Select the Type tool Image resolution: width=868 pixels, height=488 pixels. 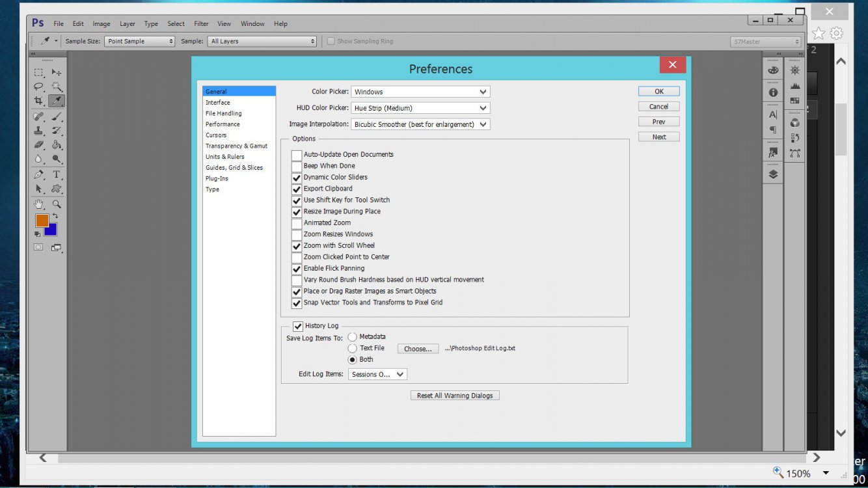57,174
